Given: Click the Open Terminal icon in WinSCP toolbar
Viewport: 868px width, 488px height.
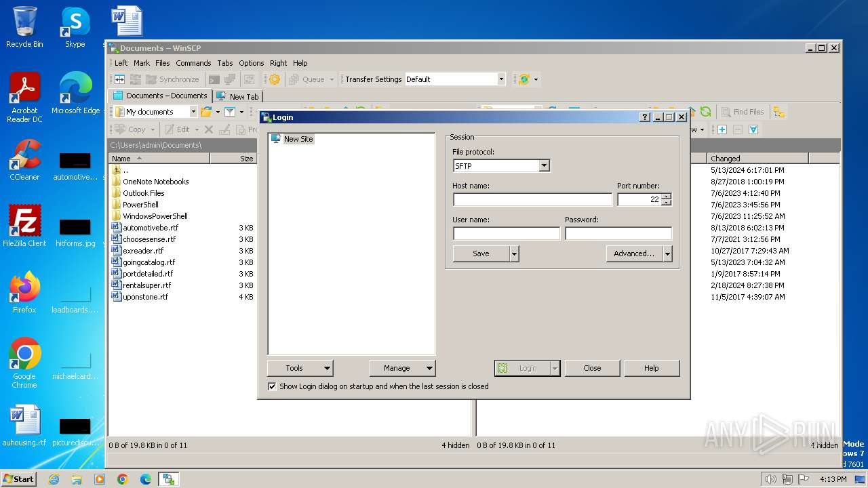Looking at the screenshot, I should point(214,79).
